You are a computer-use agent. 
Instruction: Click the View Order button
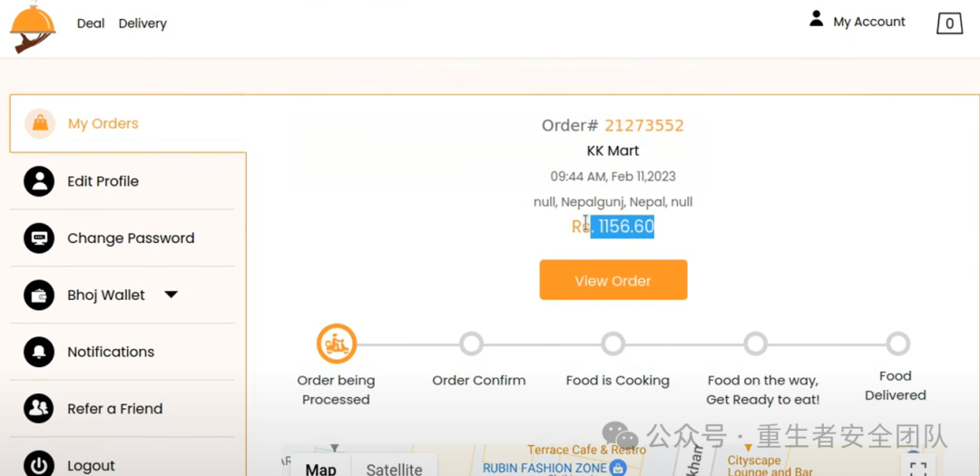pyautogui.click(x=613, y=280)
